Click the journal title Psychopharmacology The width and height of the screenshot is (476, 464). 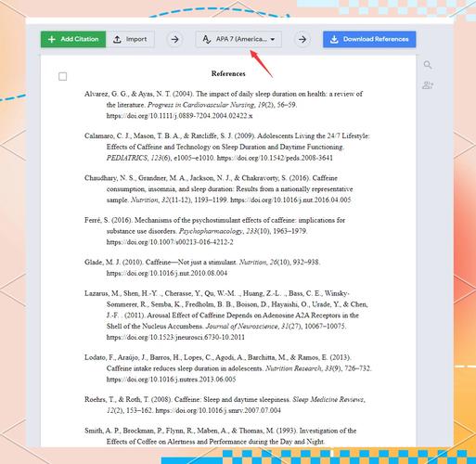pyautogui.click(x=212, y=231)
